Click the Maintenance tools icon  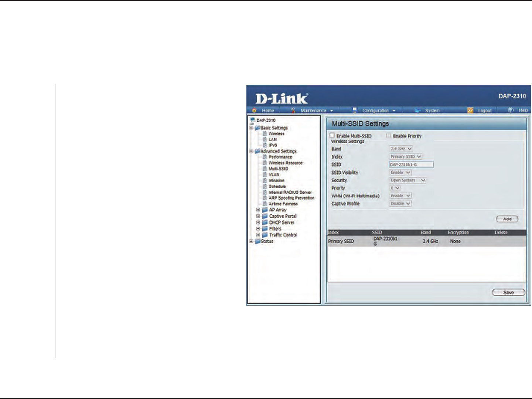coord(293,110)
